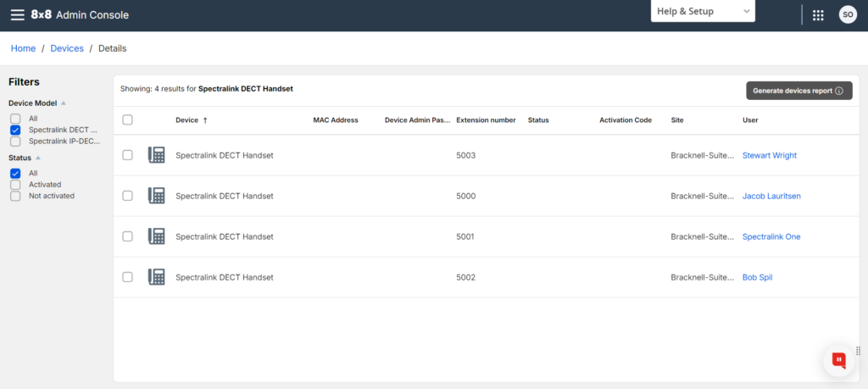Screen dimensions: 868x389
Task: Click the 8x8 Admin Console logo
Action: (x=80, y=15)
